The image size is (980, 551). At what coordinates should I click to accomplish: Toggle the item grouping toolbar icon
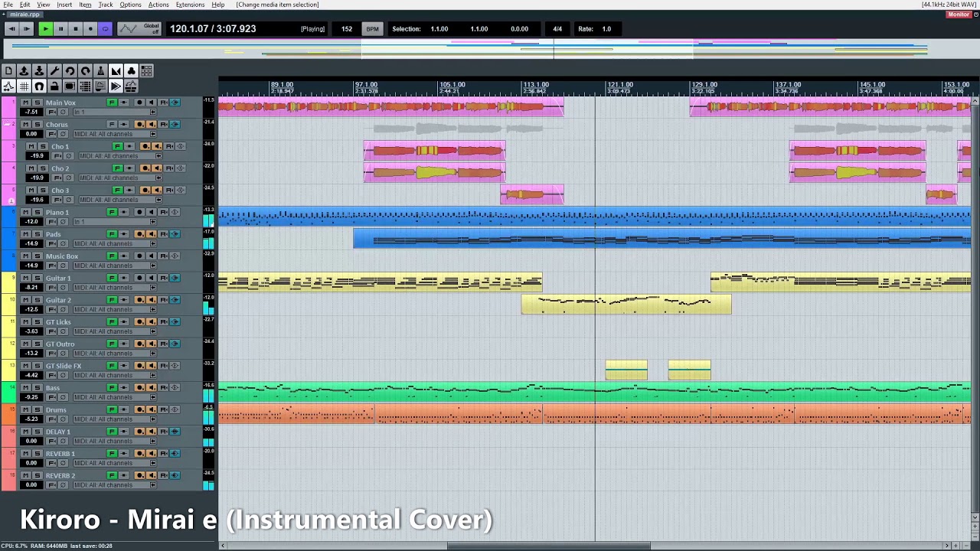click(131, 70)
